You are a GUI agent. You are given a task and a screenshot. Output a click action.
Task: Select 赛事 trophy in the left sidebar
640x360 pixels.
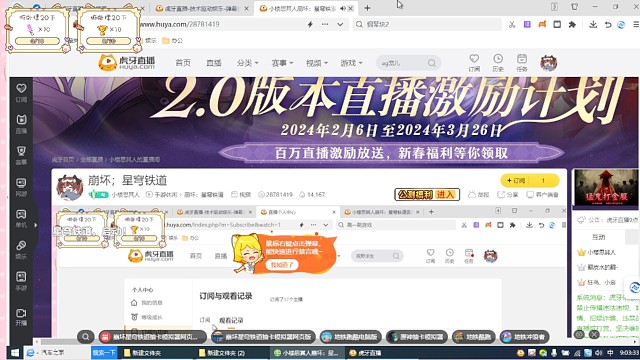(x=21, y=156)
